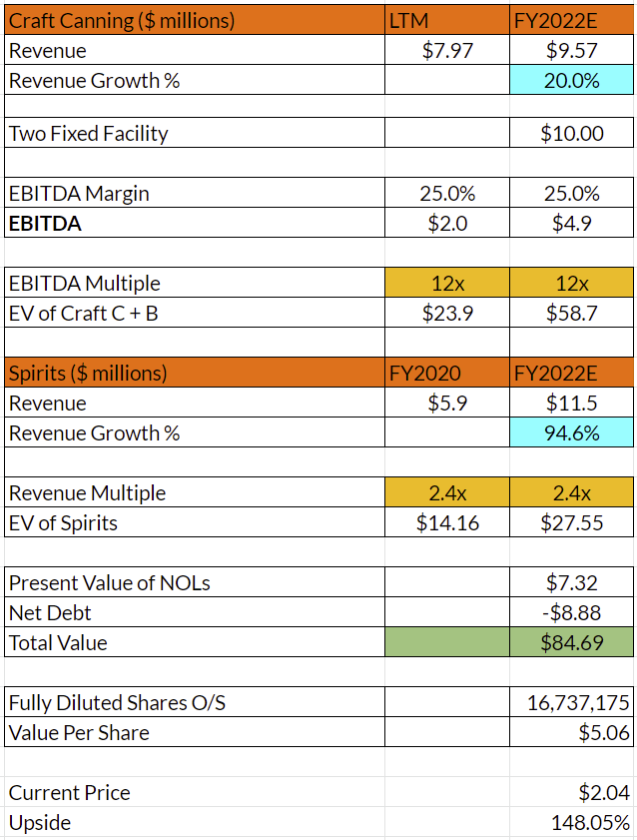
Task: Click the 20.0% revenue growth cell
Action: point(571,80)
